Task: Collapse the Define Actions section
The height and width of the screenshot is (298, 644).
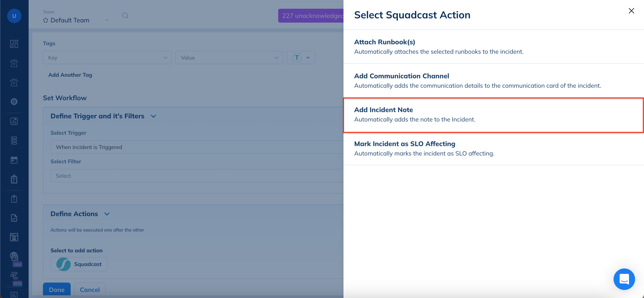Action: tap(107, 214)
